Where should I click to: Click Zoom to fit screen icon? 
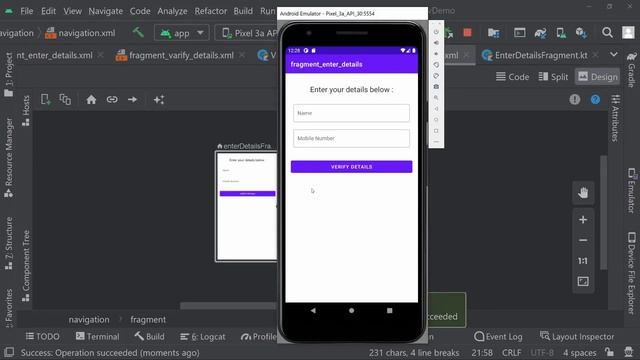pos(583,281)
